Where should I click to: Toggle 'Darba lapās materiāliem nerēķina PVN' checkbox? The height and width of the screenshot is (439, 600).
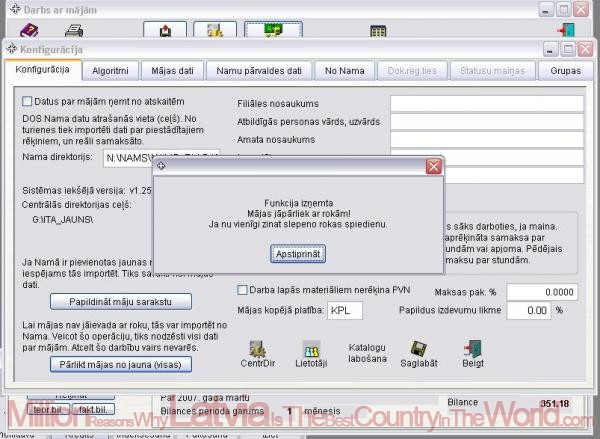(x=241, y=290)
